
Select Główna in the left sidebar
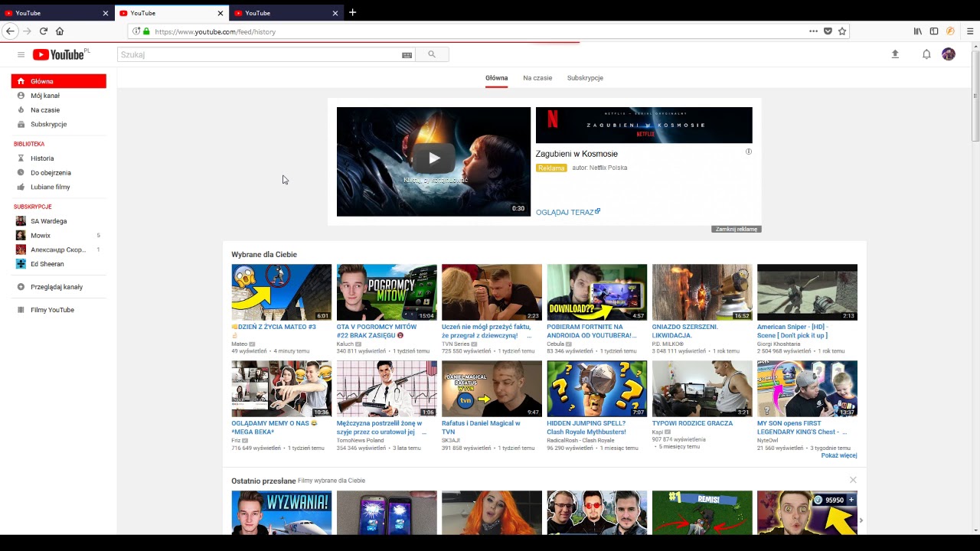(58, 81)
